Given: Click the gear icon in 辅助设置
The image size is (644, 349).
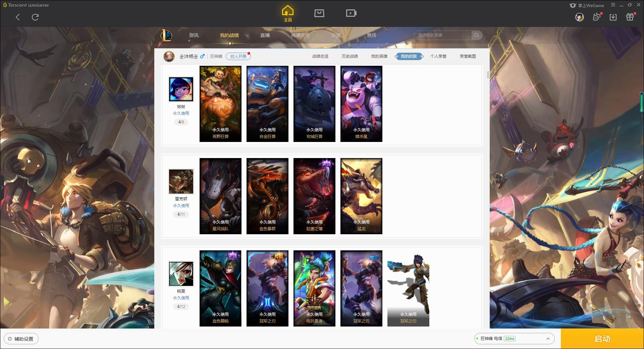Looking at the screenshot, I should tap(10, 339).
